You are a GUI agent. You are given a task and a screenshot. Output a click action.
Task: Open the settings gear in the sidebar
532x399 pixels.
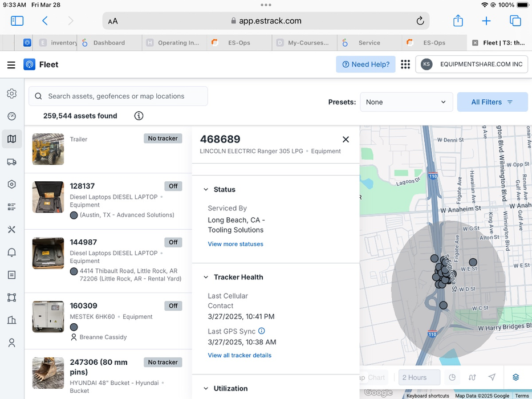(11, 93)
